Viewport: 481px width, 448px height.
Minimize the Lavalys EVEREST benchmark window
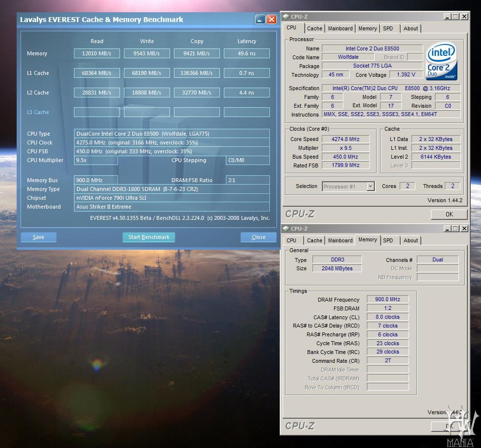tap(260, 20)
